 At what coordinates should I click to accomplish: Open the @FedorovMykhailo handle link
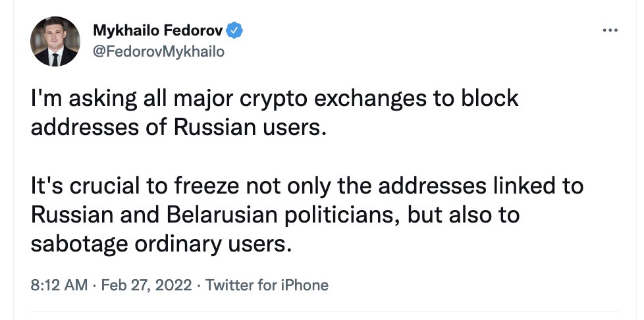click(x=159, y=52)
